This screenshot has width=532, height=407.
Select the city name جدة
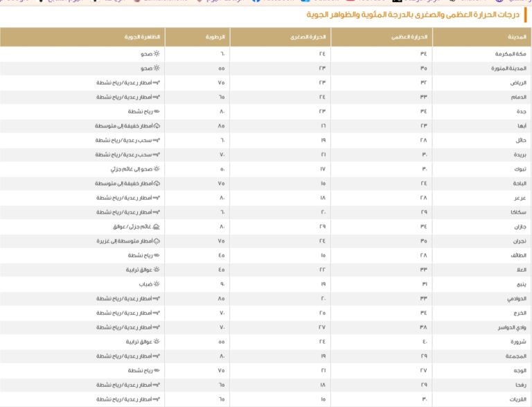(x=522, y=112)
